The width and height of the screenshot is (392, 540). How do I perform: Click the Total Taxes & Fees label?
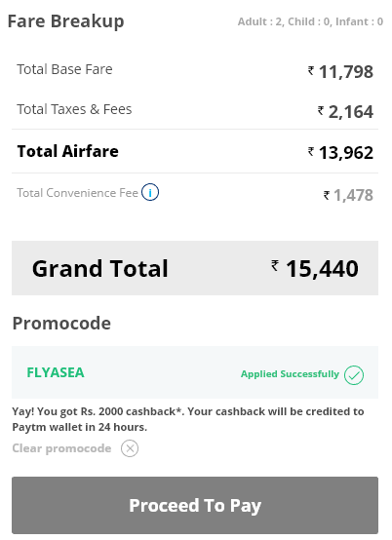point(74,109)
